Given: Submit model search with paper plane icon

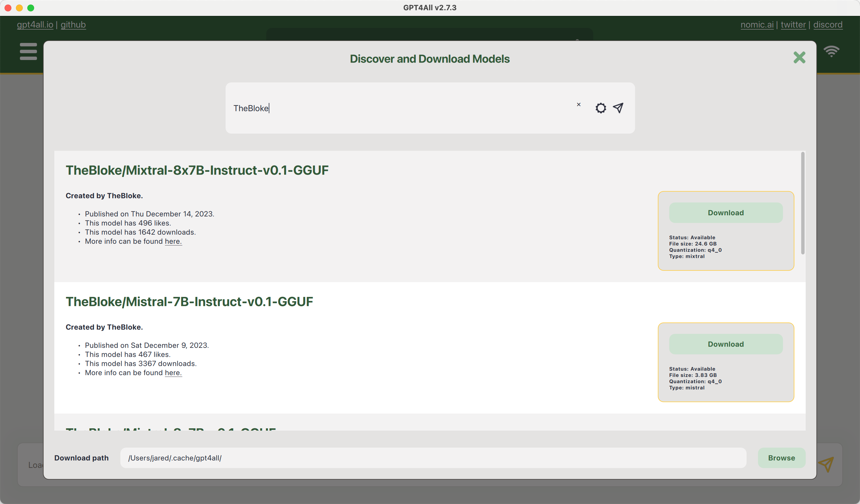Looking at the screenshot, I should point(618,108).
